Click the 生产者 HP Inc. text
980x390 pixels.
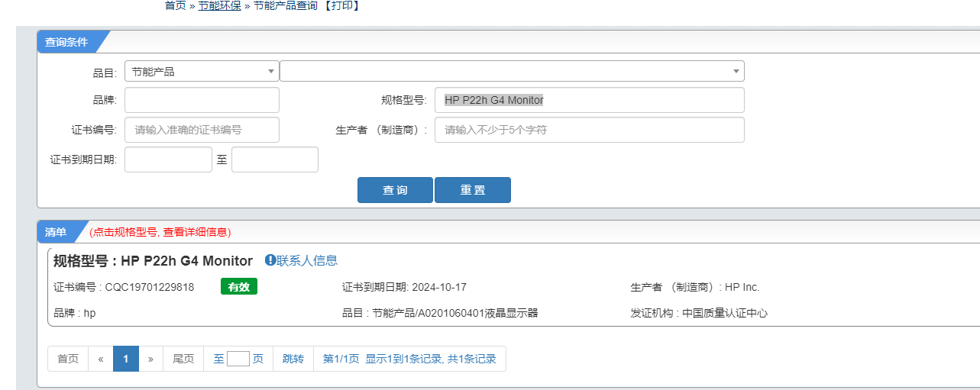(x=695, y=288)
